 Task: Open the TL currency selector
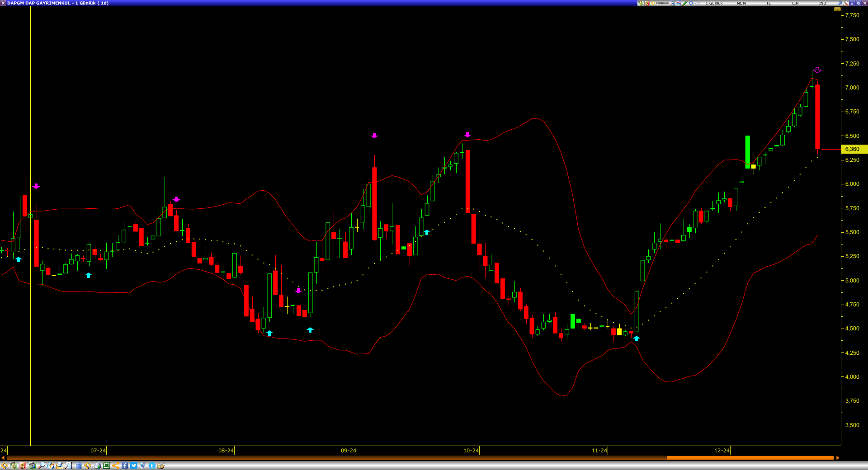pyautogui.click(x=768, y=3)
